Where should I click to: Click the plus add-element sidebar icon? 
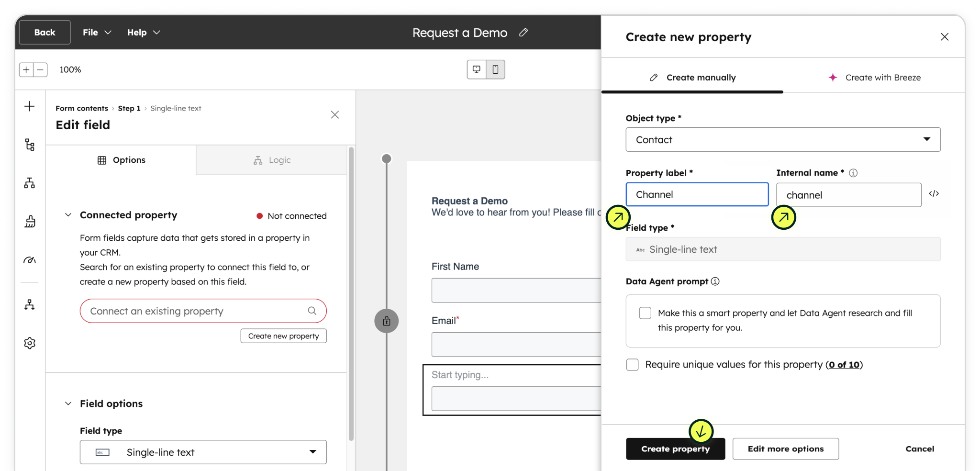[x=30, y=106]
